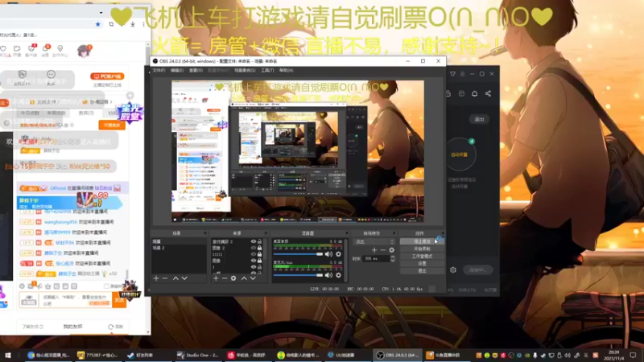
Task: Enable studio mode button in Controls
Action: [x=422, y=257]
